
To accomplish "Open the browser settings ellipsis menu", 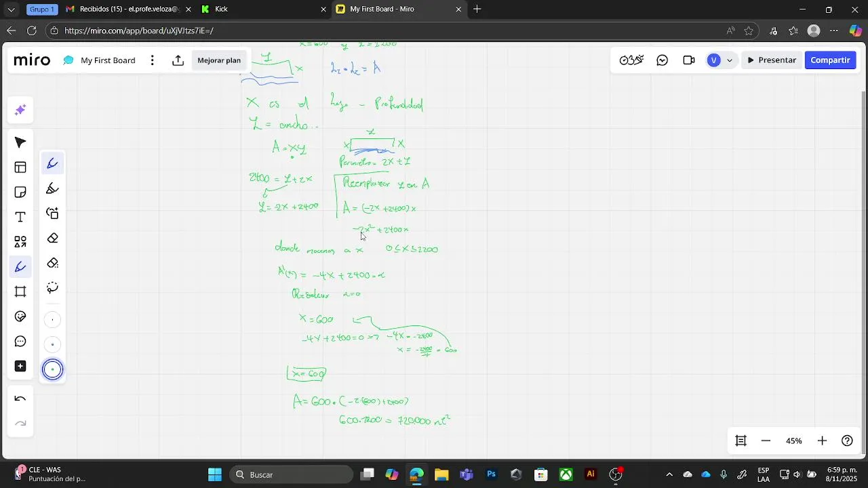I will pyautogui.click(x=834, y=30).
